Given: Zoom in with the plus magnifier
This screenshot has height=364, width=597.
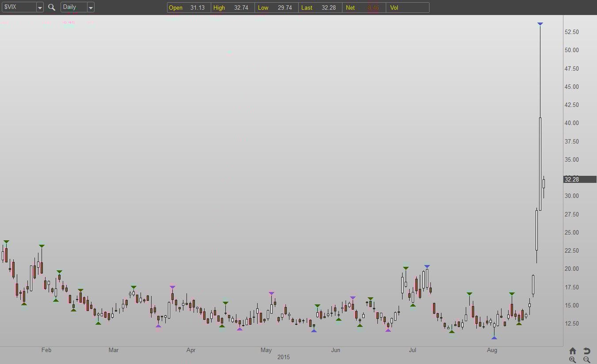Looking at the screenshot, I should coord(572,360).
